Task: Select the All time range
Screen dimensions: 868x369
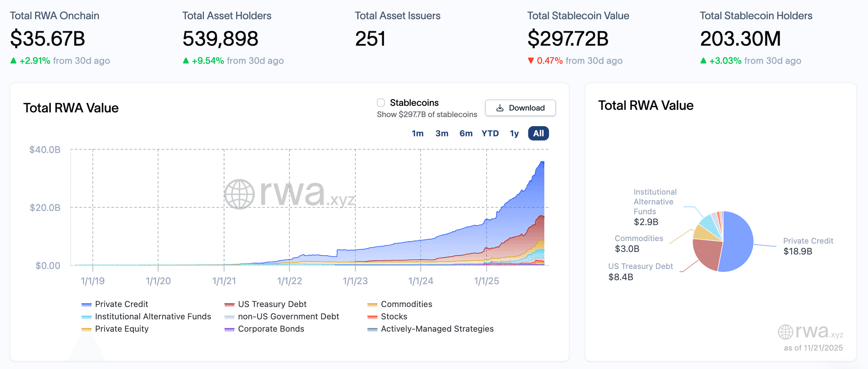Action: tap(538, 133)
